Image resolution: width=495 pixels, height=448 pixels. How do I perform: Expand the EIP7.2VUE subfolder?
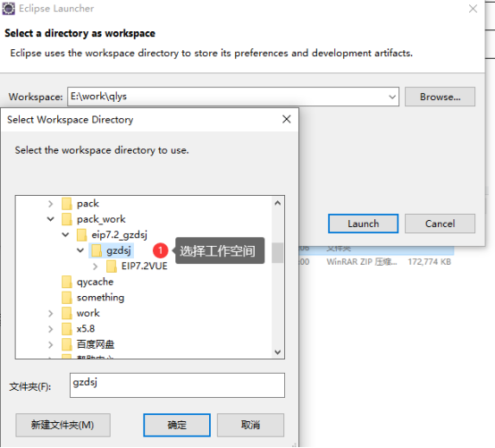tap(96, 266)
